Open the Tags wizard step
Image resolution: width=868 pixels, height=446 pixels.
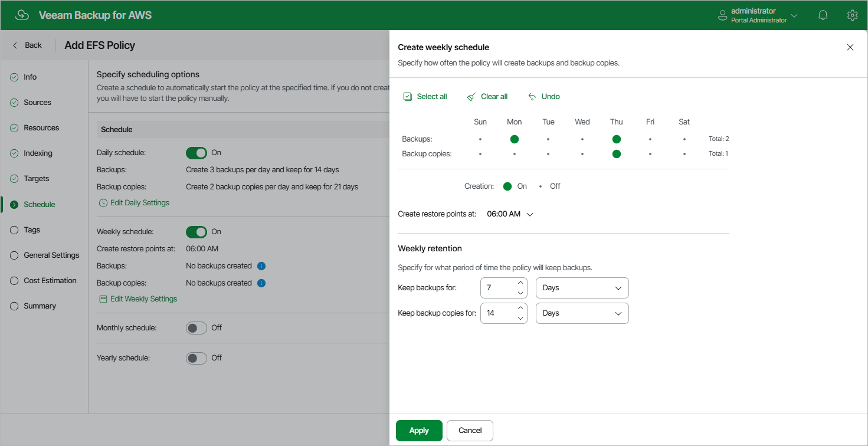tap(32, 230)
